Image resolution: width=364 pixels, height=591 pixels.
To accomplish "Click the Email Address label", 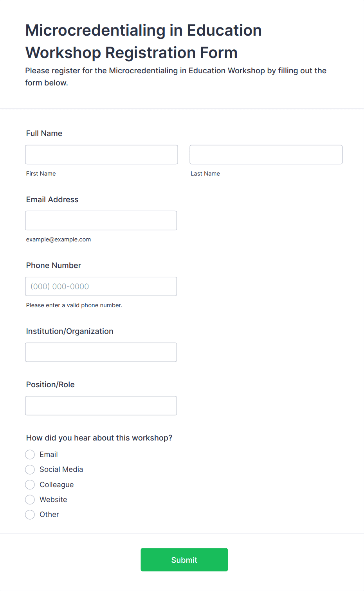I will click(x=52, y=199).
